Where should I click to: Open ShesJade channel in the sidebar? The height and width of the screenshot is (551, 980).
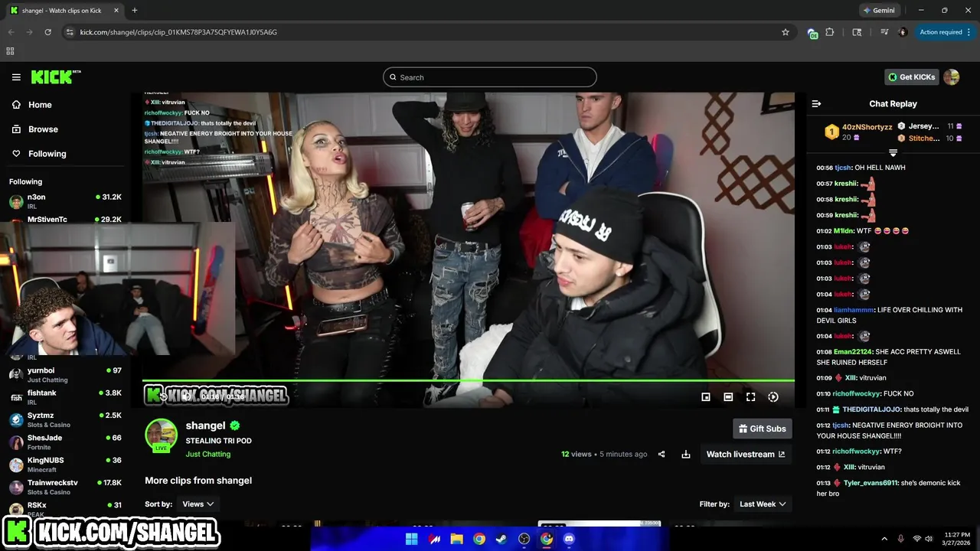tap(66, 442)
